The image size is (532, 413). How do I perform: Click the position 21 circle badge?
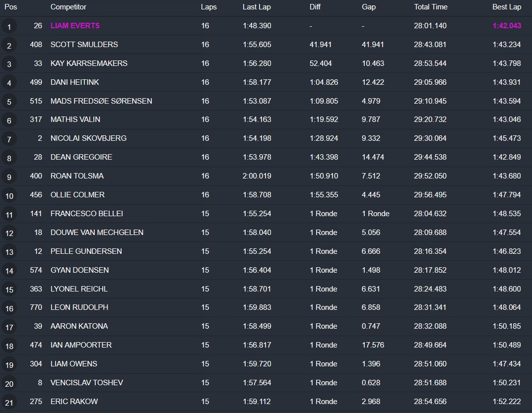(x=9, y=402)
